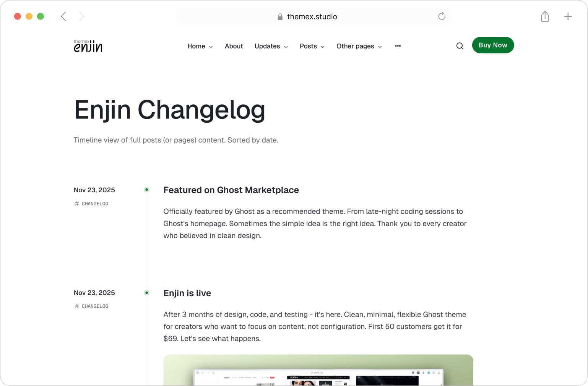
Task: Click the timeline dot beside Enjin is live
Action: pyautogui.click(x=146, y=293)
